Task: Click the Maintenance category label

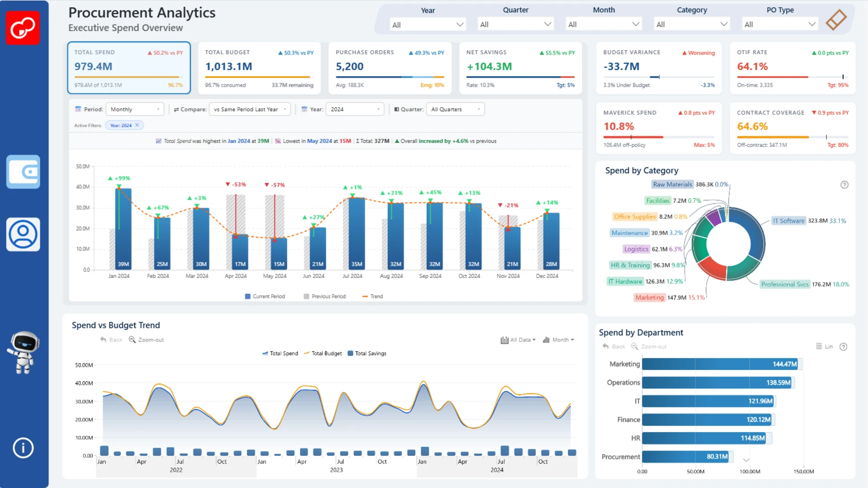Action: [x=629, y=233]
